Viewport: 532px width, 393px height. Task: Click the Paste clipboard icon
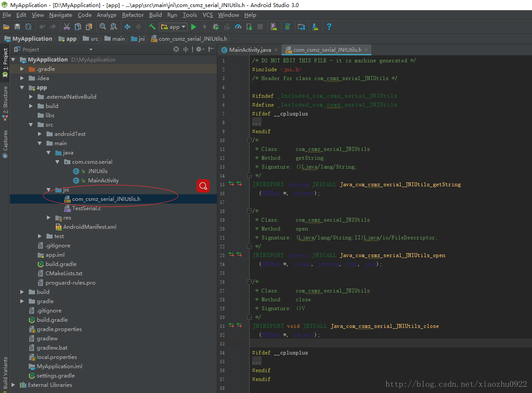pyautogui.click(x=89, y=27)
